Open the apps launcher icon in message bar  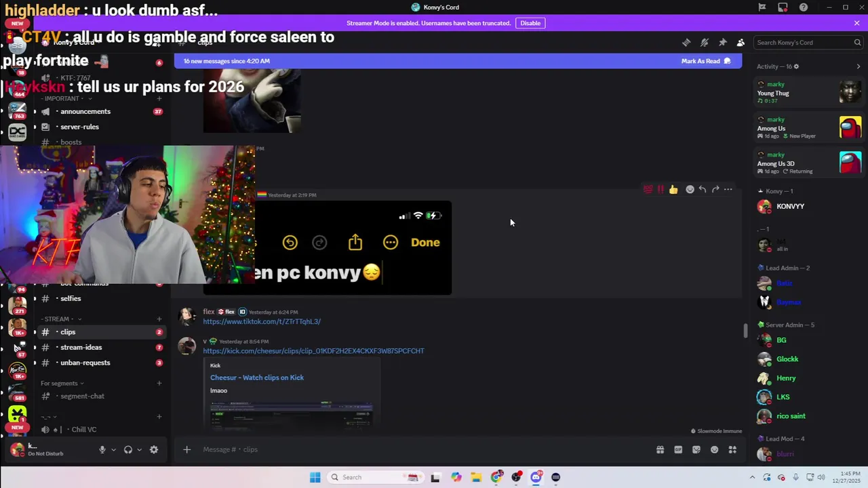[x=732, y=449]
